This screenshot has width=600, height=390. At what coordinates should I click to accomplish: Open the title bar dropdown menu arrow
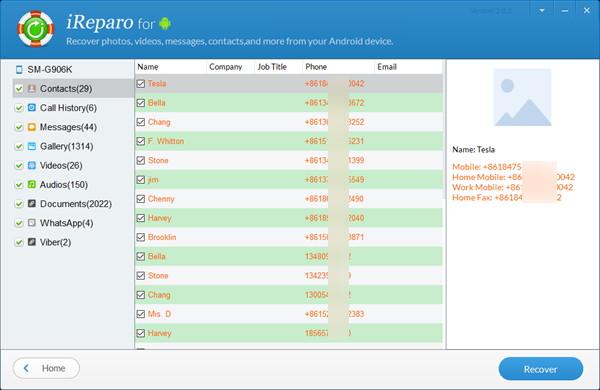(x=542, y=11)
